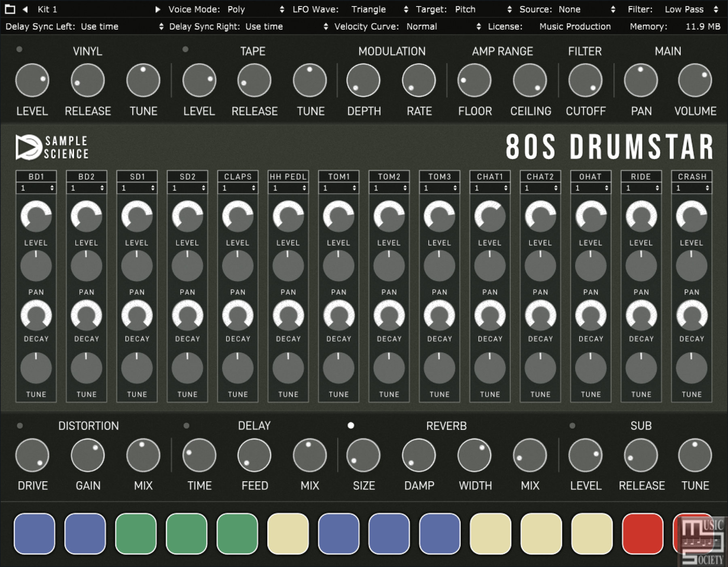Open the SD2 sample number selector
The image size is (728, 567).
pyautogui.click(x=188, y=188)
